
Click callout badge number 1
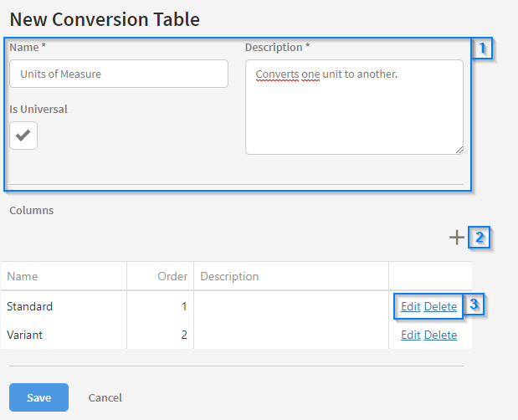(482, 49)
